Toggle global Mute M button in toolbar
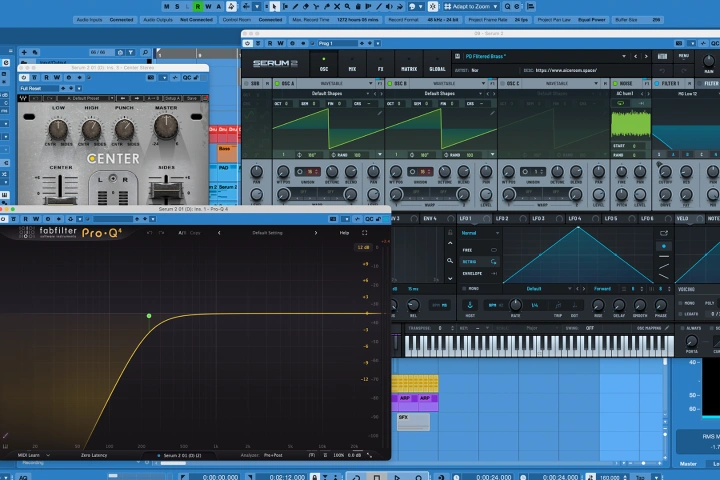Viewport: 720px width, 480px height. click(166, 6)
